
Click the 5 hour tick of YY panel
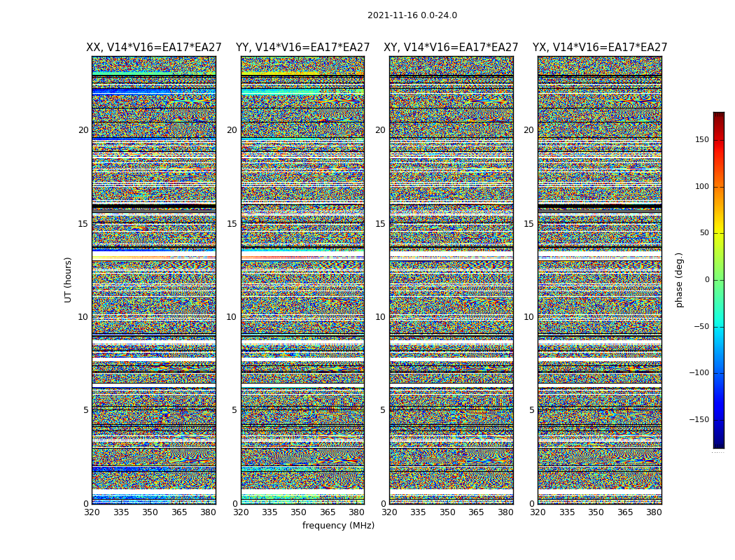234,410
